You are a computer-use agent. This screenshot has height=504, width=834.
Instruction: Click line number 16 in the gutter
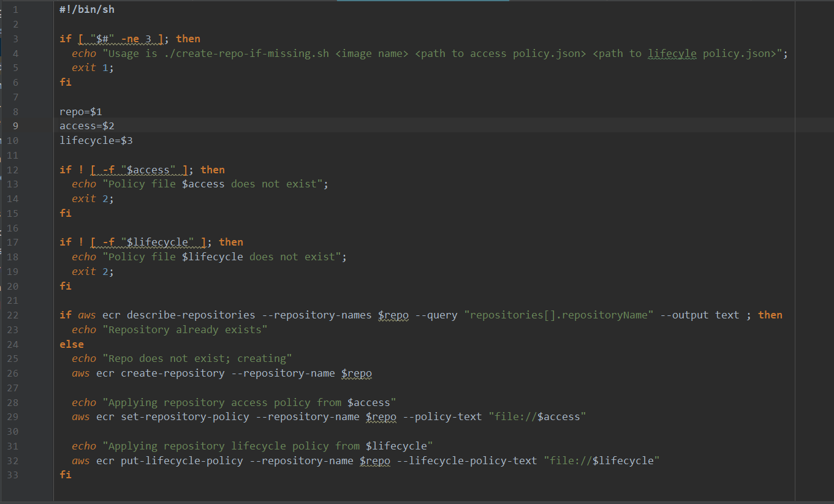click(x=12, y=228)
